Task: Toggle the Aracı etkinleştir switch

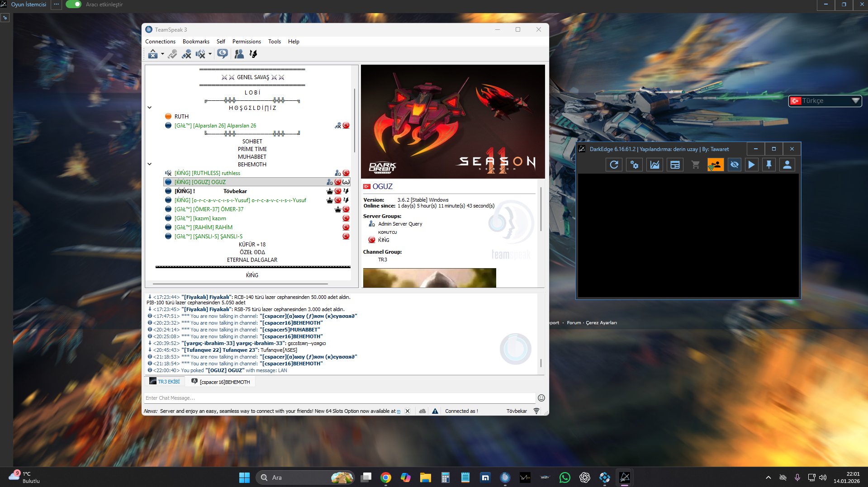Action: (x=73, y=5)
